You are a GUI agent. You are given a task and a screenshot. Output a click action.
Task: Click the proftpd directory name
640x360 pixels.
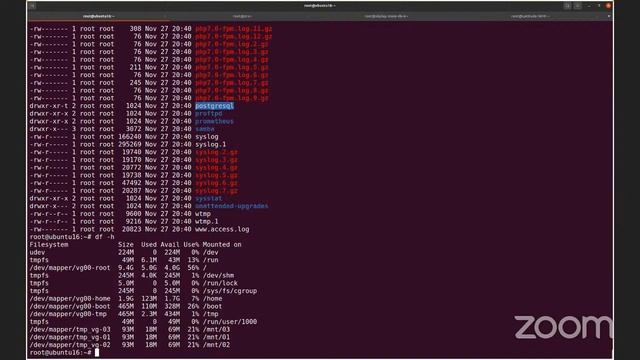click(209, 113)
